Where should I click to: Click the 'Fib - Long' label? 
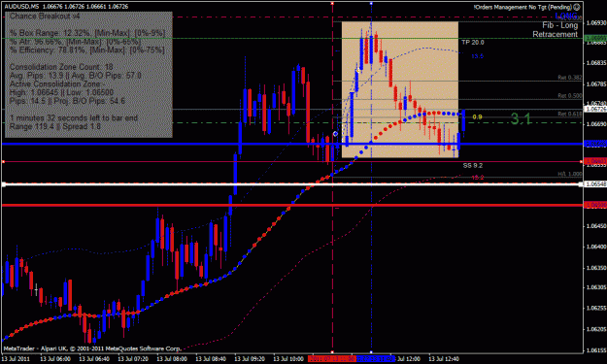click(559, 25)
